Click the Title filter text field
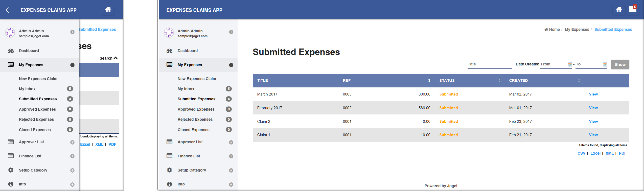This screenshot has width=644, height=191. point(489,64)
